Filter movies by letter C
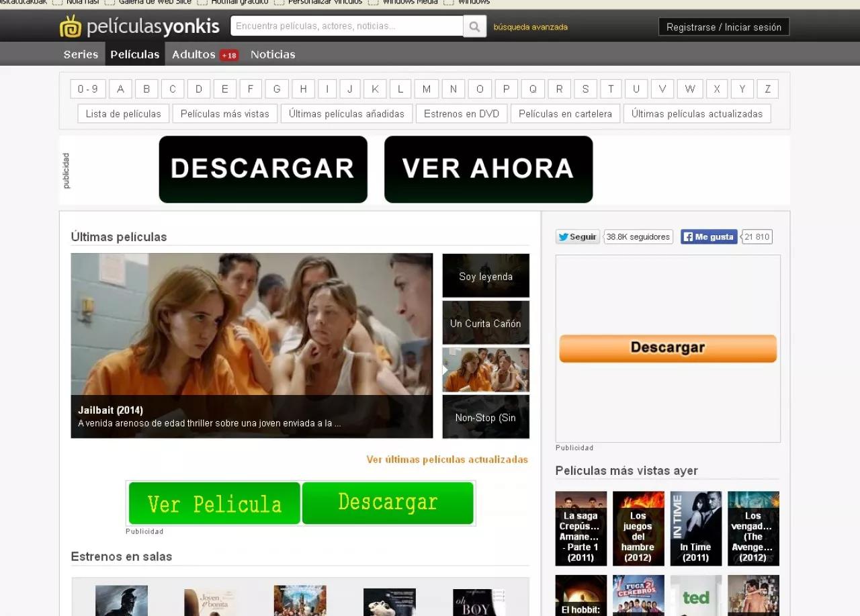 pos(173,89)
